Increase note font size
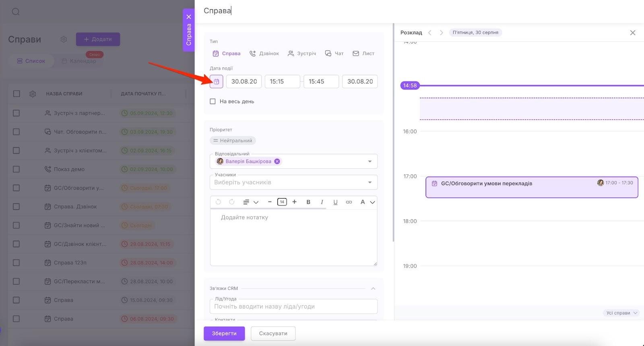This screenshot has height=346, width=644. point(294,202)
